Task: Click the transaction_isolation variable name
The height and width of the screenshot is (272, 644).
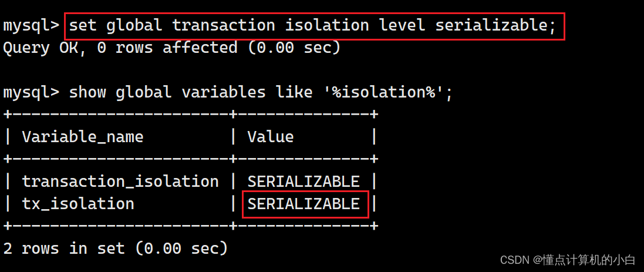Action: point(120,181)
